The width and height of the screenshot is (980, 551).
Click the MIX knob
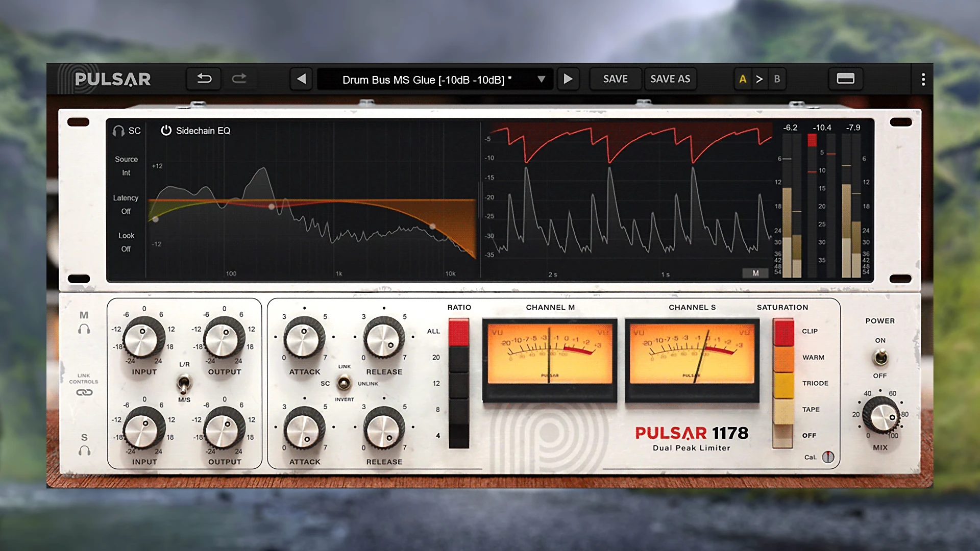[x=881, y=416]
